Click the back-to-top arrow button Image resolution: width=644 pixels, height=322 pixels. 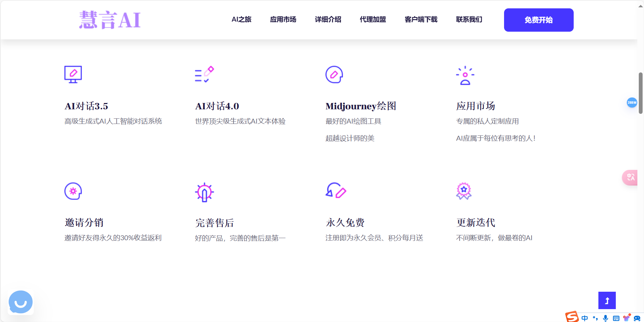click(607, 300)
